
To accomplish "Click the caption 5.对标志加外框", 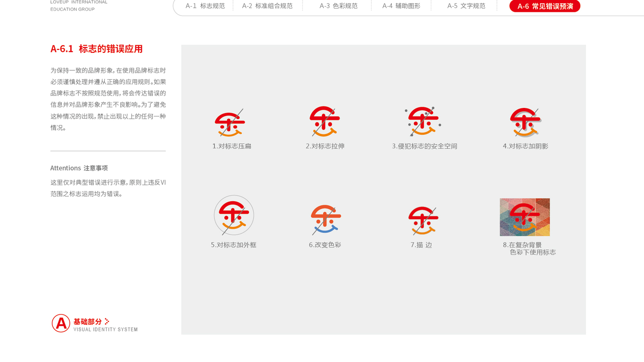I will click(x=233, y=245).
